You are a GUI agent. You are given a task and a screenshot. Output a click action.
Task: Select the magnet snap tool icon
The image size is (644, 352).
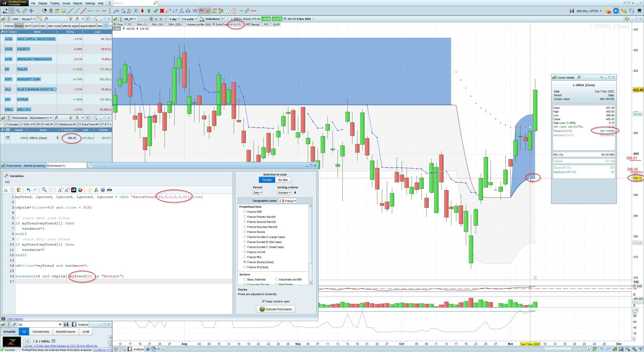point(201,11)
